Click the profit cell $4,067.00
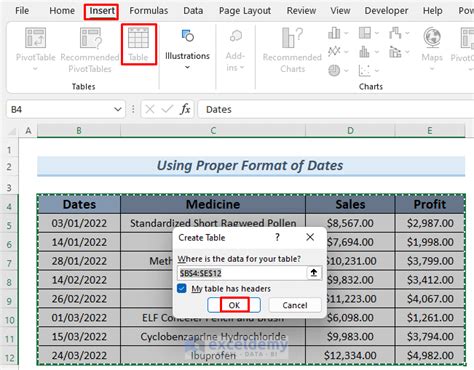 [x=430, y=299]
